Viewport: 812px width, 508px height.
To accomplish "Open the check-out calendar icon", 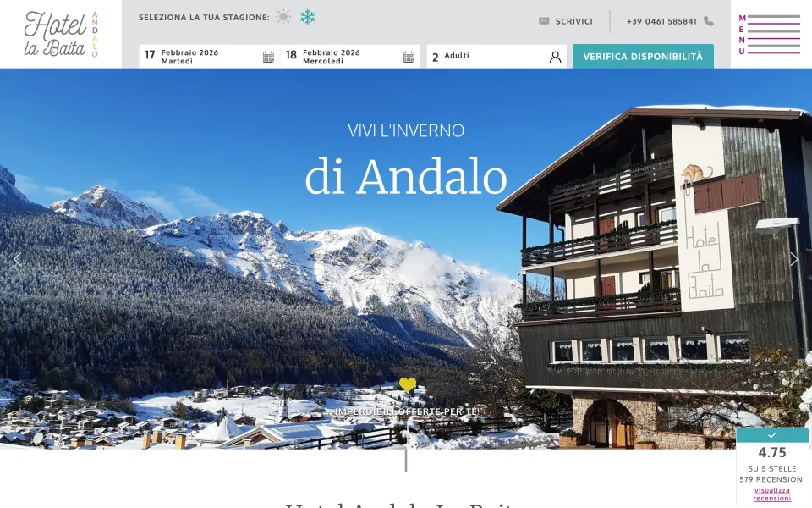I will (409, 57).
